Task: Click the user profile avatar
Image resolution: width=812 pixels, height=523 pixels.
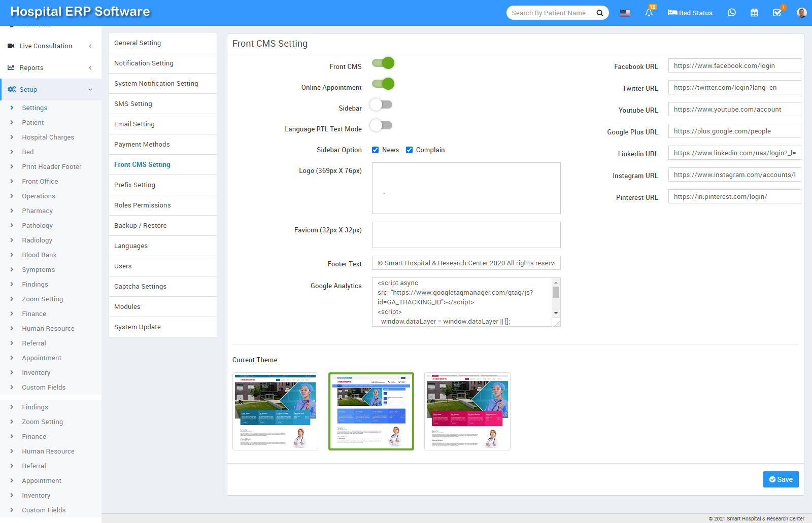Action: tap(801, 13)
